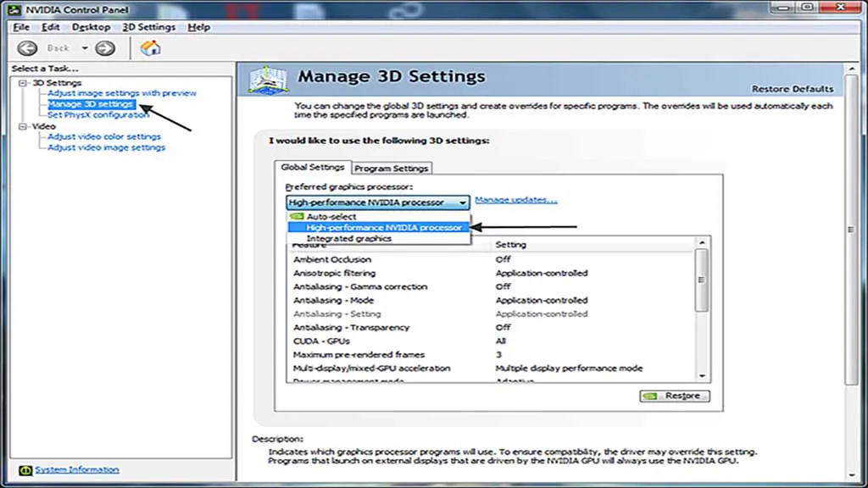Click the main page scroll-down arrow

(x=851, y=475)
